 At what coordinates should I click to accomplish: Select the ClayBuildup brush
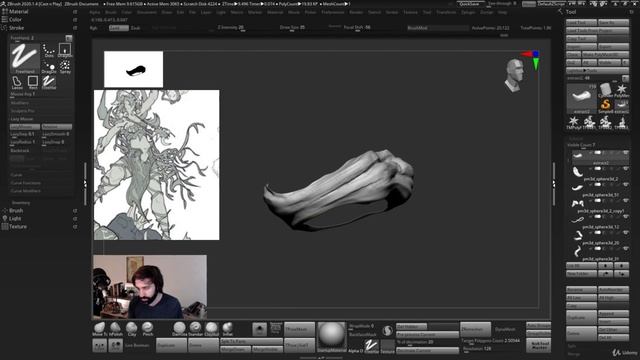211,329
